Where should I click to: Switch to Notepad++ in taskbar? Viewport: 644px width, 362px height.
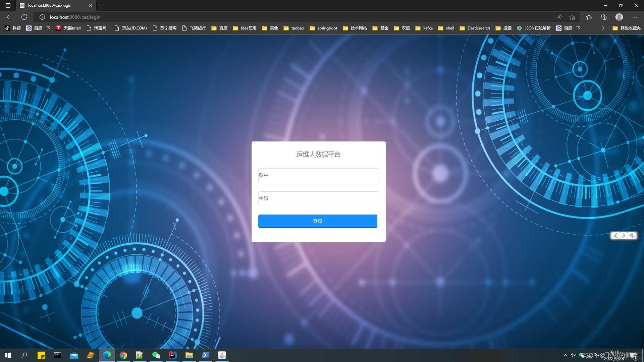[140, 355]
